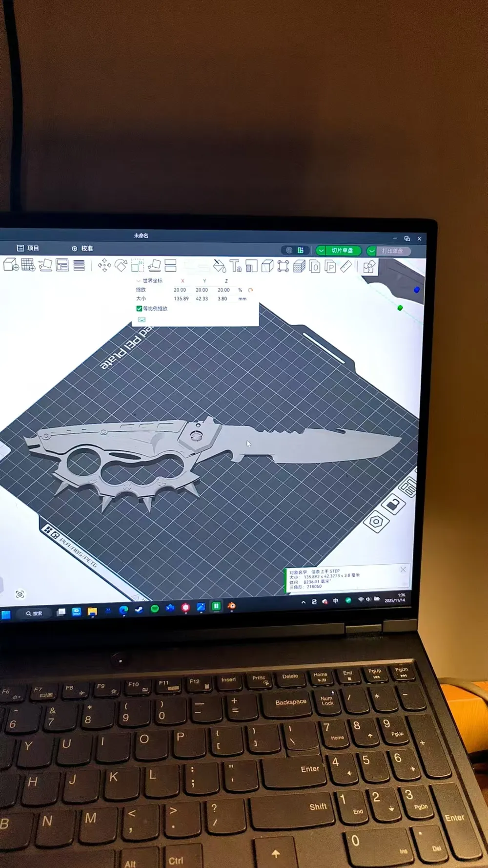This screenshot has width=488, height=868.
Task: Toggle the 等比例缩放 uniform scale checkbox
Action: click(139, 308)
